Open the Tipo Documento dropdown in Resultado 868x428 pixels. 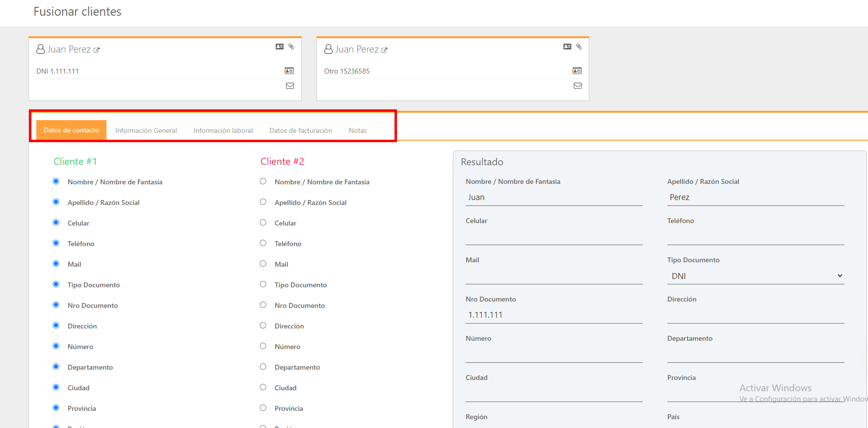pyautogui.click(x=755, y=276)
